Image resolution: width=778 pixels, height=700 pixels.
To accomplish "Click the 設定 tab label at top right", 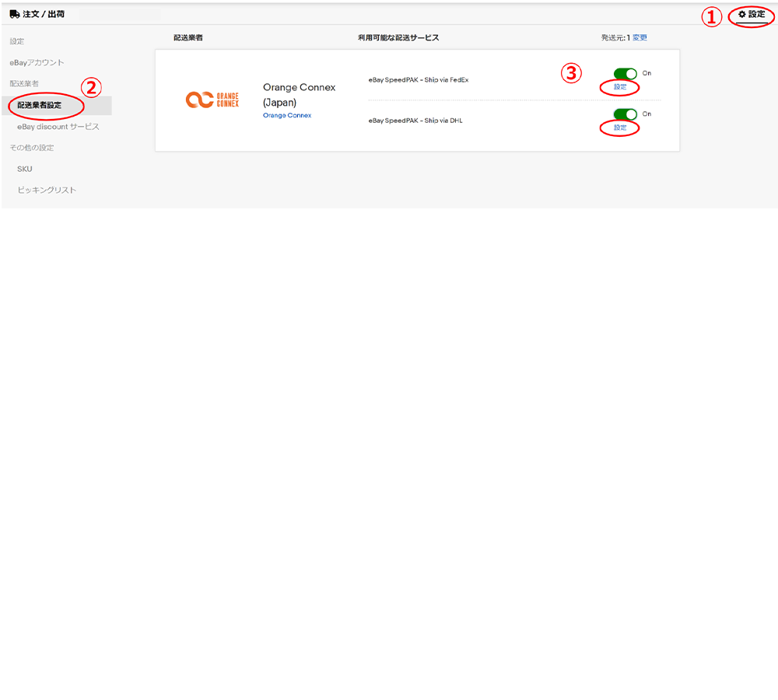I will pyautogui.click(x=757, y=14).
